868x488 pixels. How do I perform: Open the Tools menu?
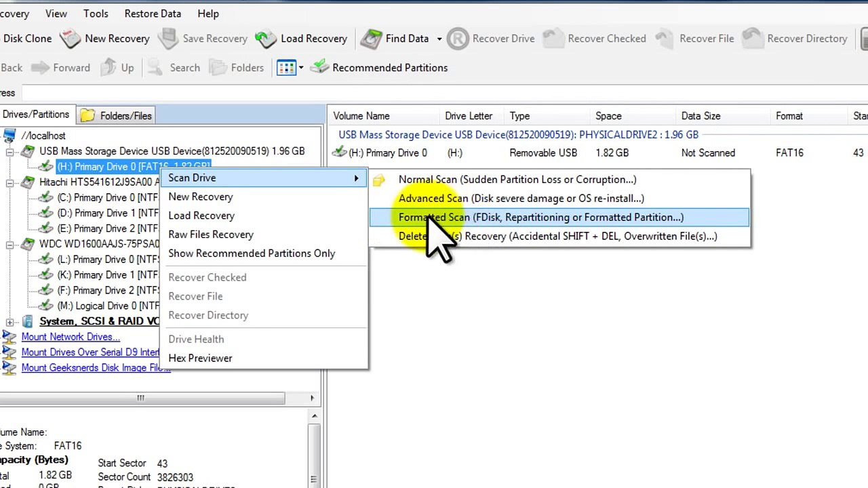pos(96,14)
